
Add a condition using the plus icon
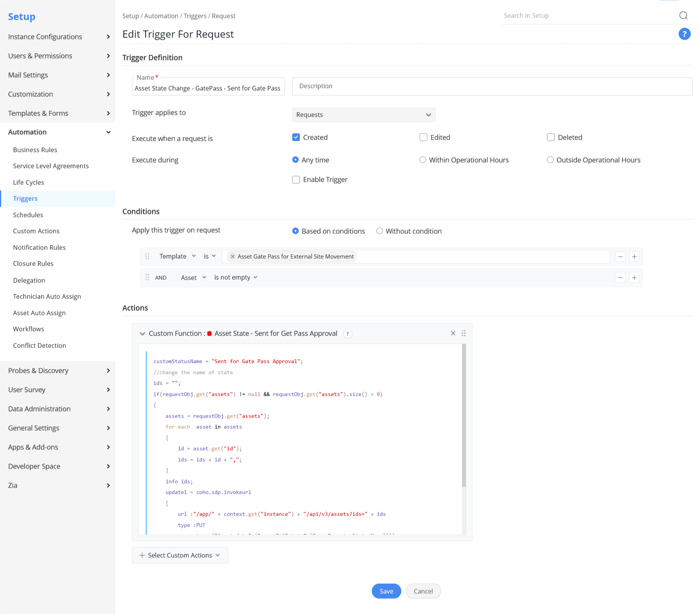tap(634, 256)
